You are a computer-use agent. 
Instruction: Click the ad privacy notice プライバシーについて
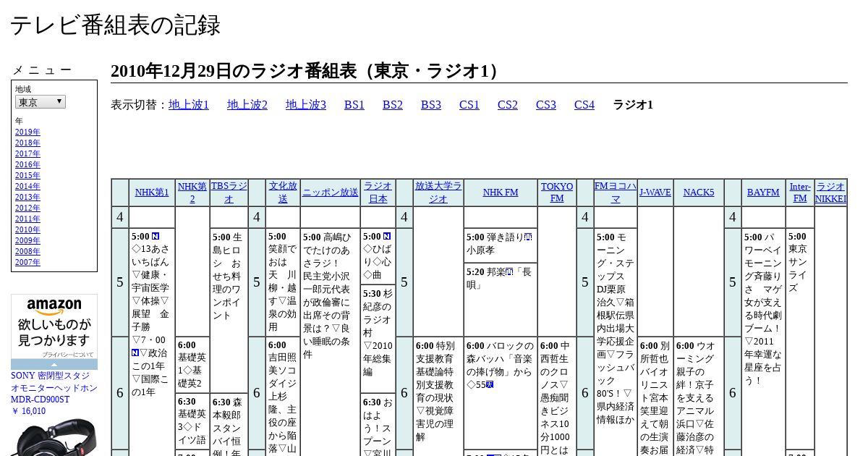[67, 355]
